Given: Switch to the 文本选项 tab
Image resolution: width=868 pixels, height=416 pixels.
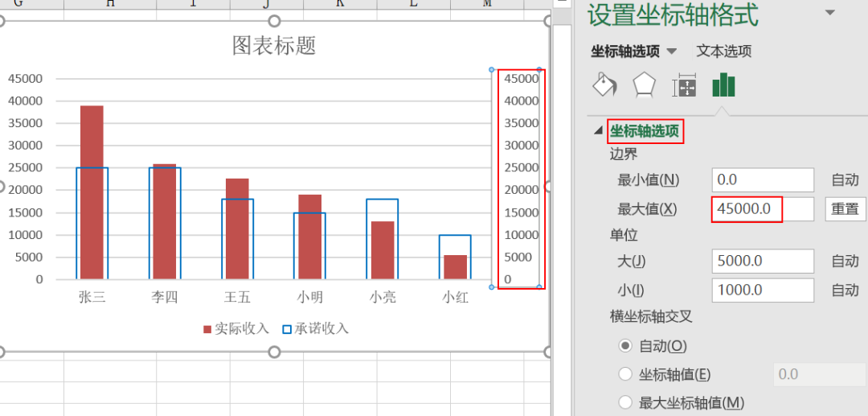Looking at the screenshot, I should tap(723, 51).
